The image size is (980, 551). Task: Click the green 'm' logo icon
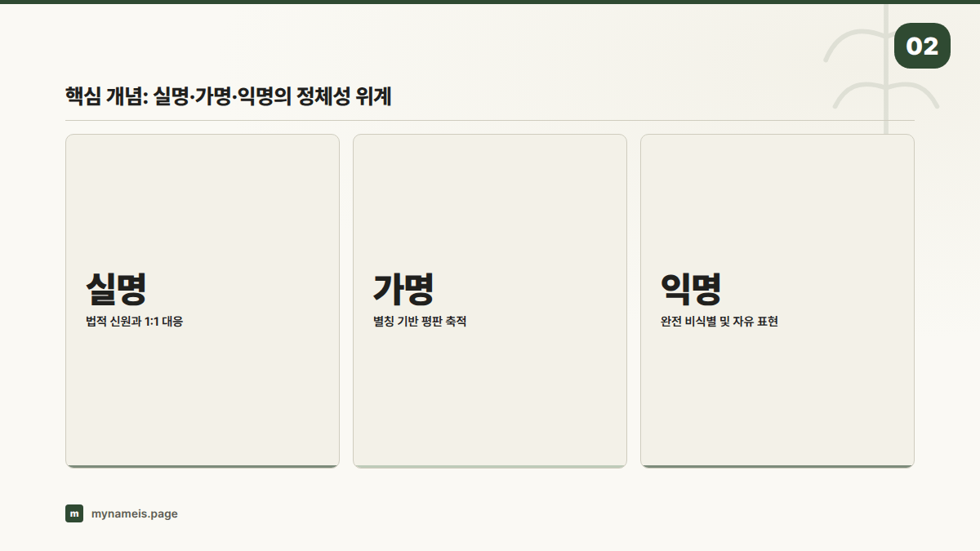point(74,513)
